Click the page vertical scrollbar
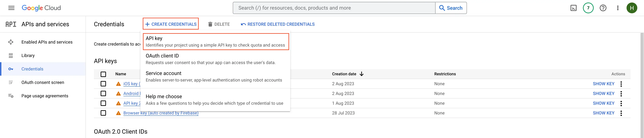Image resolution: width=644 pixels, height=138 pixels. (x=642, y=85)
